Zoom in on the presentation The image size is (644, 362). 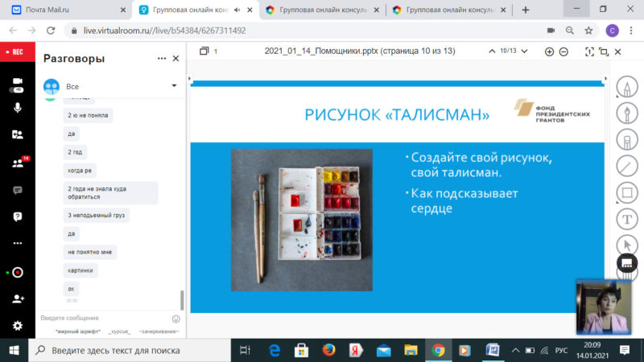549,51
